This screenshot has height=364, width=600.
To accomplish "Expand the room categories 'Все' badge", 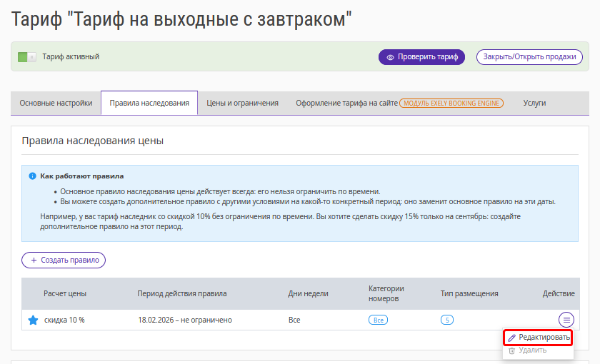I will [378, 320].
